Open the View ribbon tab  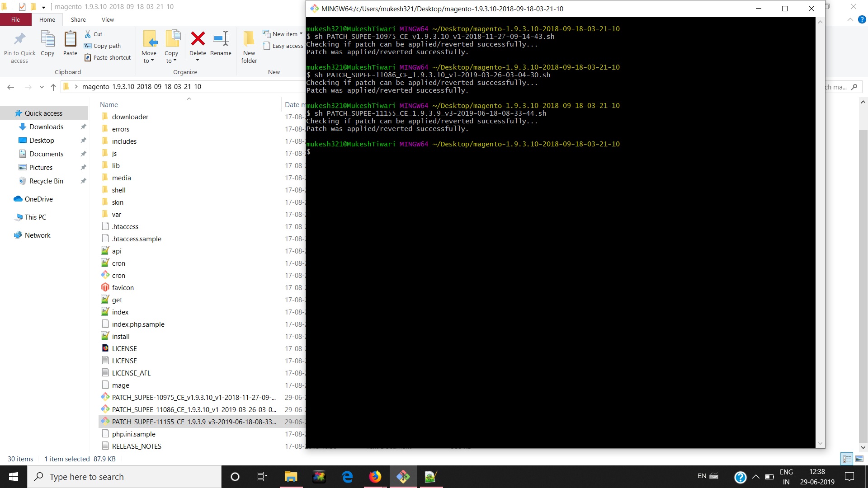(108, 19)
